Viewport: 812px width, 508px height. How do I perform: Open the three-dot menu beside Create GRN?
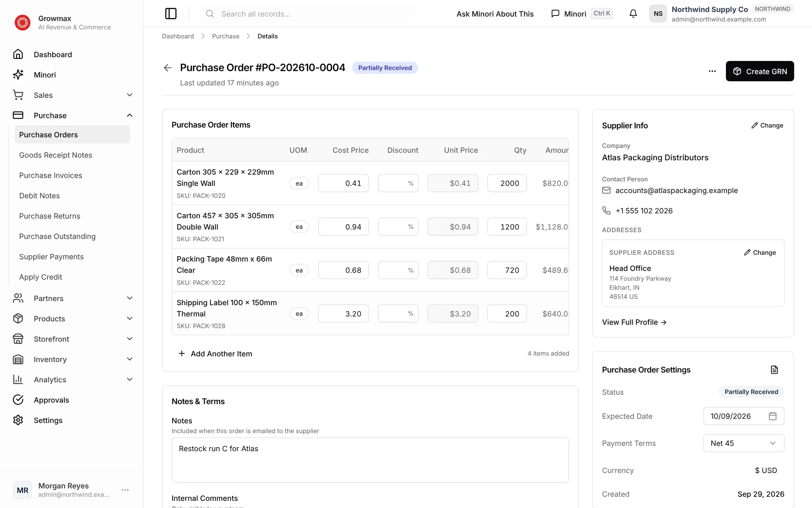712,71
